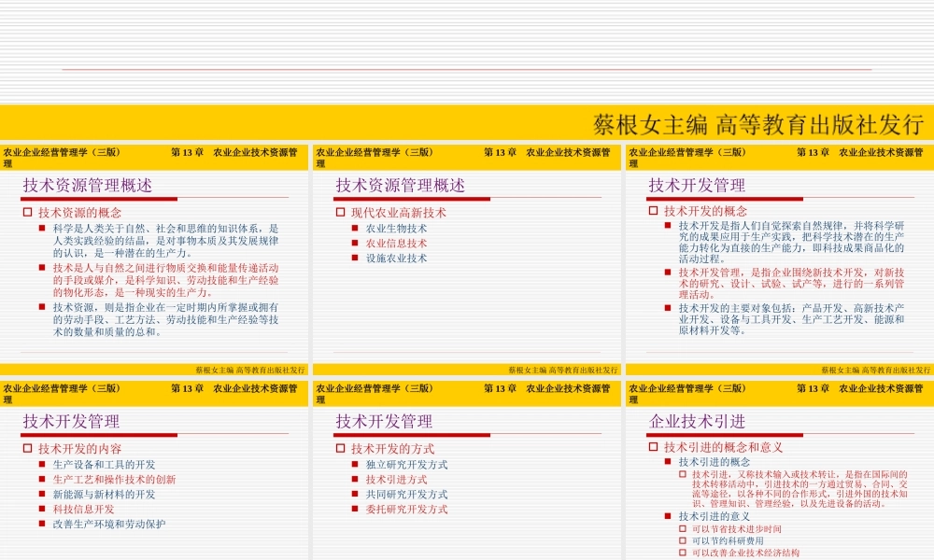Click the square marker beside 技术引进的意义

(x=667, y=516)
